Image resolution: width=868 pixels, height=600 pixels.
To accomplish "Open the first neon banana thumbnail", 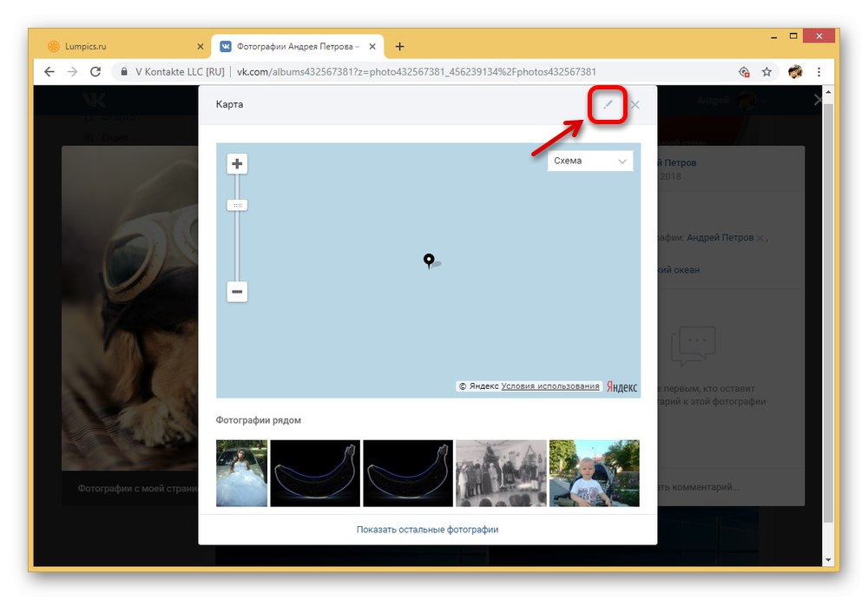I will tap(315, 473).
